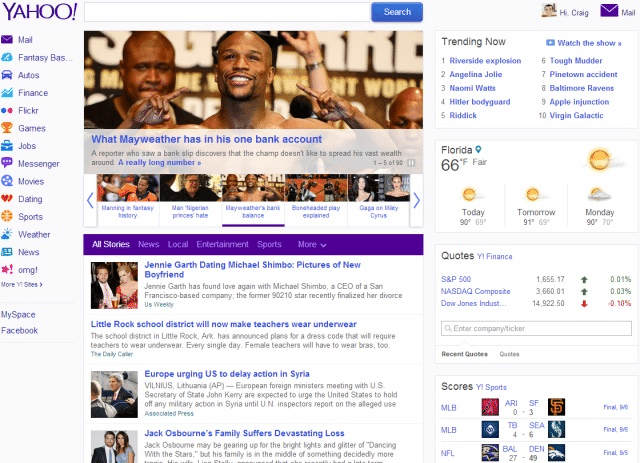This screenshot has width=640, height=463.
Task: Click the location pin next to Florida
Action: (478, 149)
